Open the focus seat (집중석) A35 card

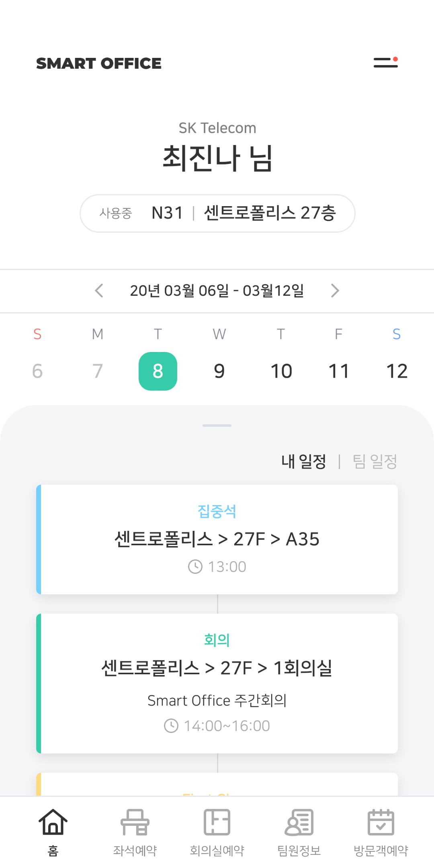tap(217, 539)
